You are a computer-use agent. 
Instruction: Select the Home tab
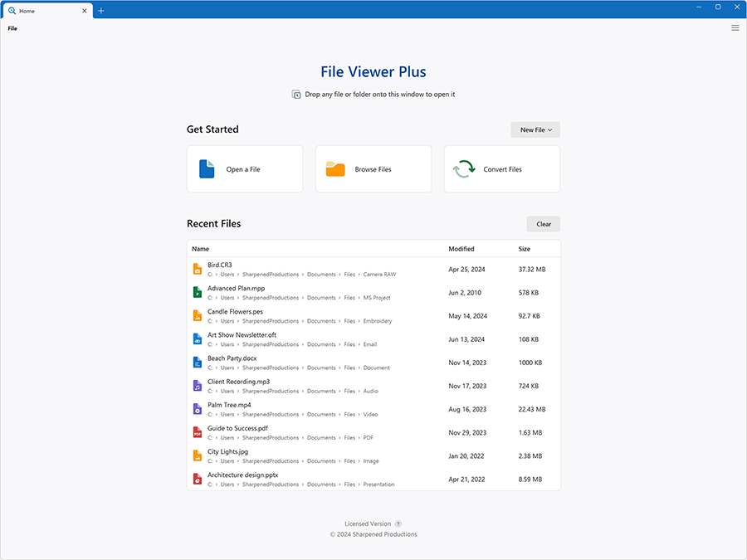tap(46, 11)
